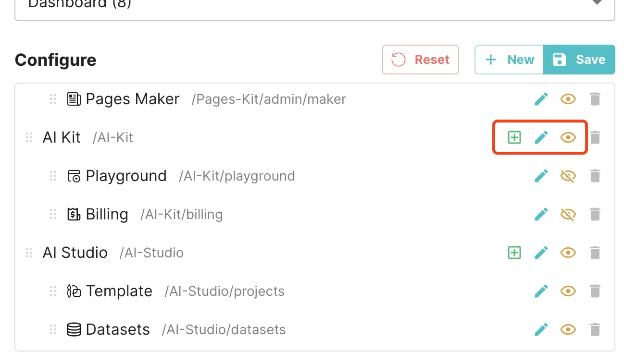The image size is (624, 364).
Task: Click the Reset button
Action: [x=421, y=60]
